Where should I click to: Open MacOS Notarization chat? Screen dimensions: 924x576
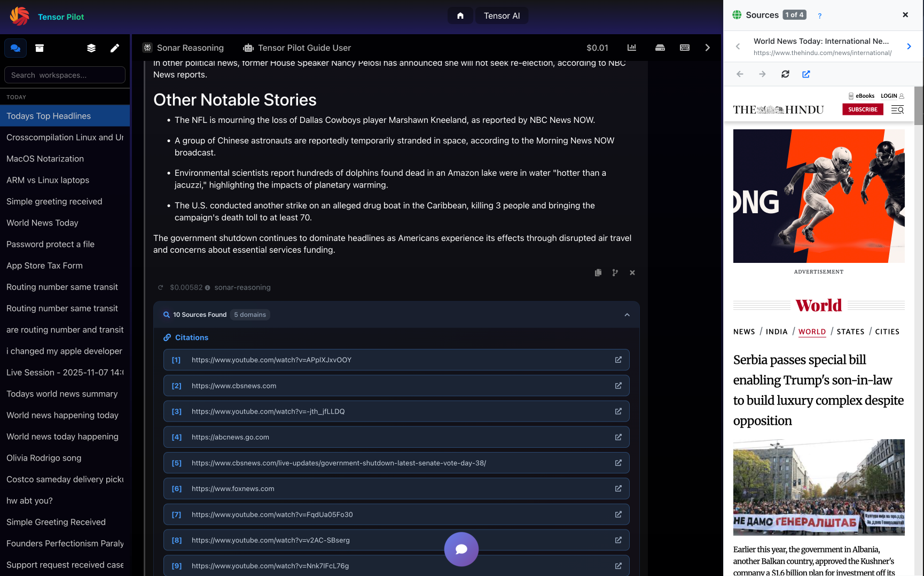[x=65, y=159]
